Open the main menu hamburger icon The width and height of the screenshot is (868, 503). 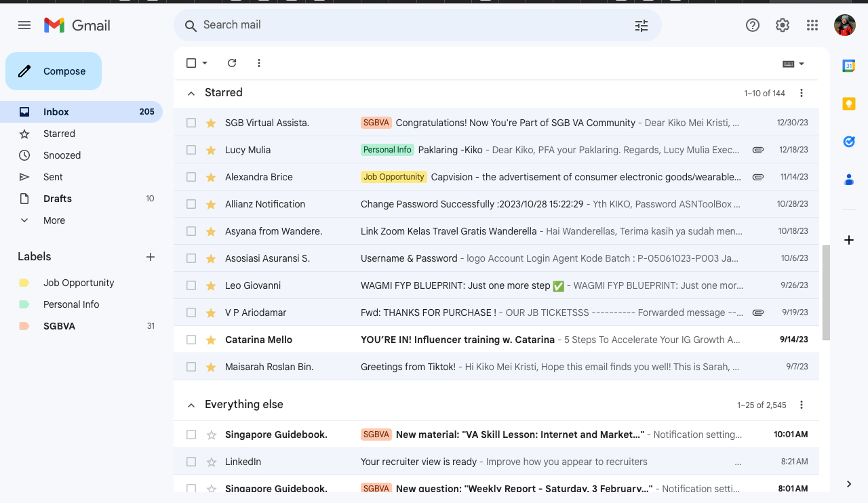[24, 25]
